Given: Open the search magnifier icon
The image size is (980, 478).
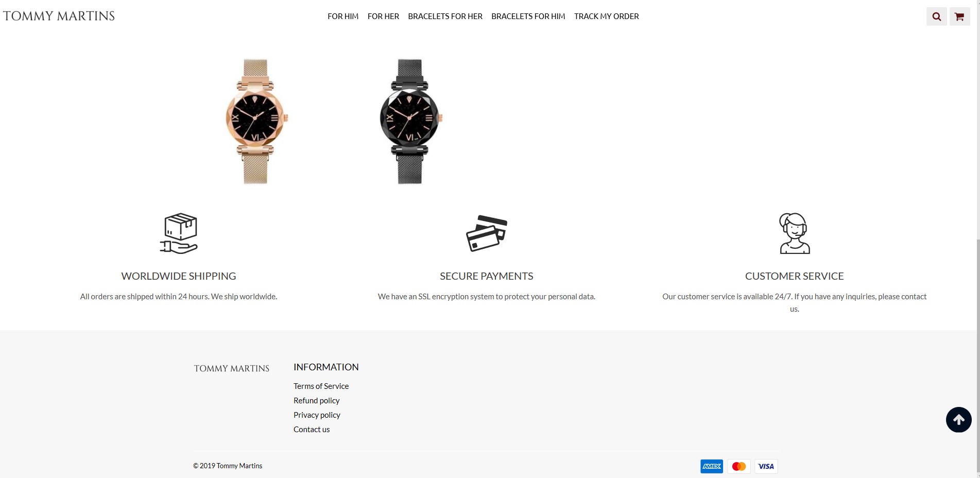Looking at the screenshot, I should (x=936, y=16).
